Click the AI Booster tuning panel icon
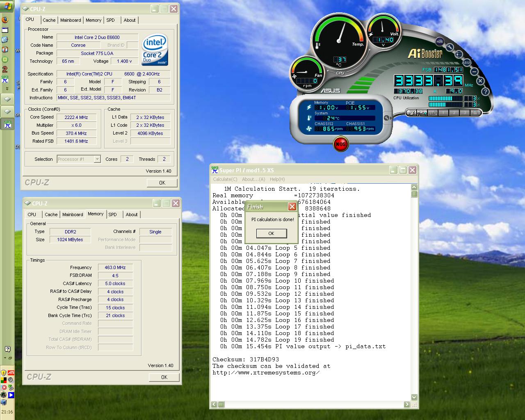The width and height of the screenshot is (525, 420). click(422, 113)
